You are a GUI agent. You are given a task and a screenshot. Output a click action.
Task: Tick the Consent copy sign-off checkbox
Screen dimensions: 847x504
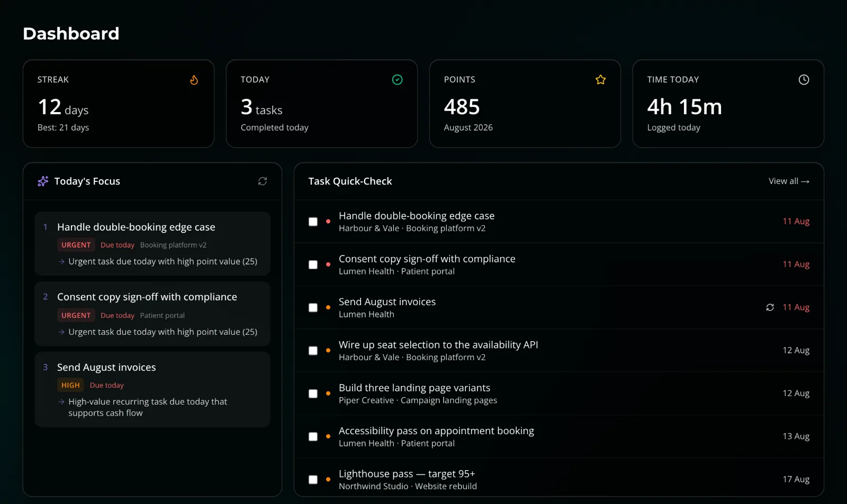[x=313, y=264]
